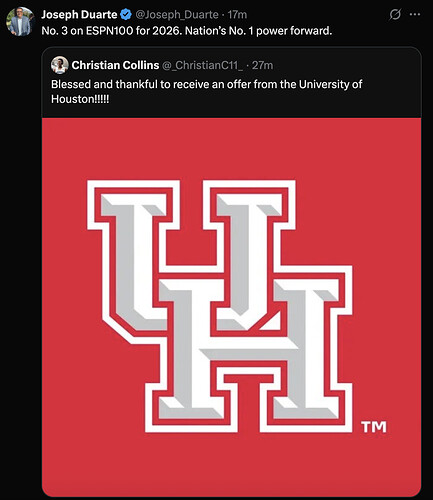Open the University of Houston logo image
This screenshot has width=433, height=500.
(x=232, y=307)
